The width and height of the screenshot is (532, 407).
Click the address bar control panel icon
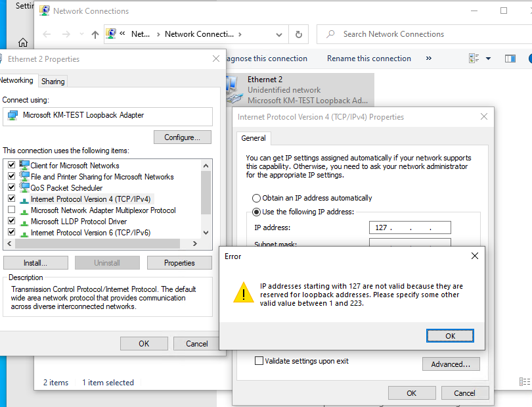(x=111, y=34)
